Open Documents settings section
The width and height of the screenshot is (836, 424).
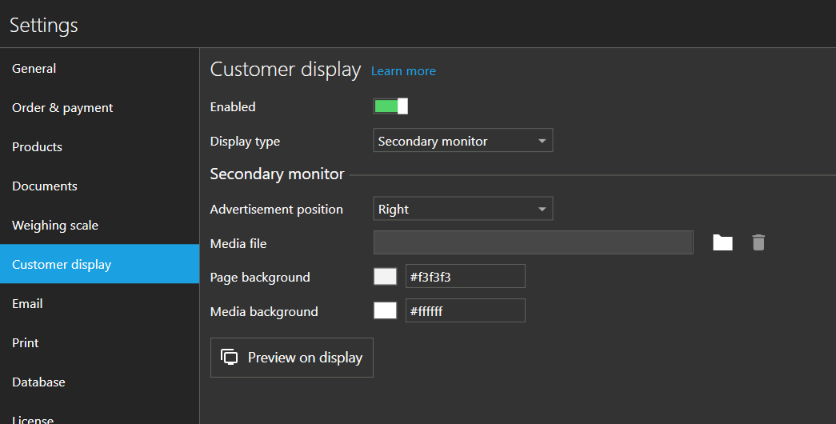[100, 186]
